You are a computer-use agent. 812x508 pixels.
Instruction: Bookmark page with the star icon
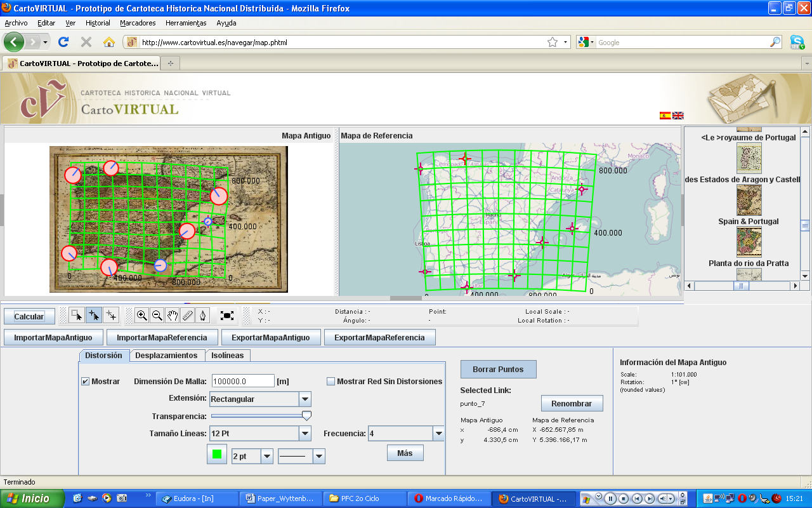pos(553,43)
